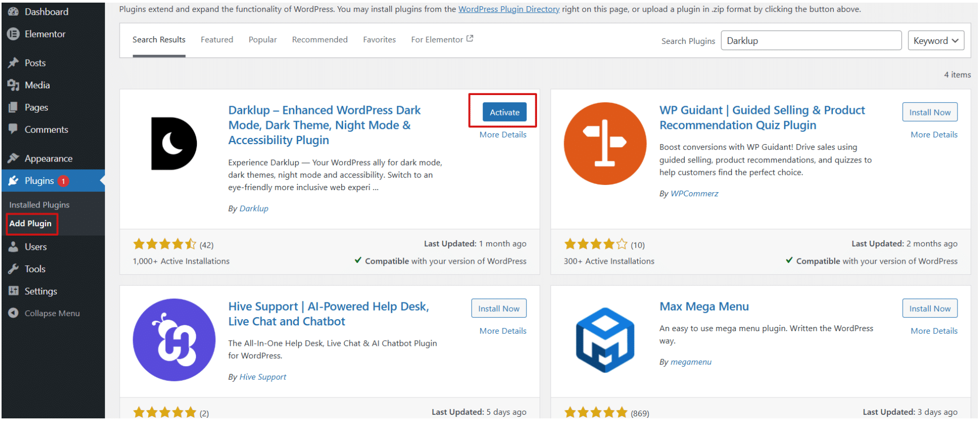Open the Favorites tab
The width and height of the screenshot is (980, 421).
click(x=379, y=40)
